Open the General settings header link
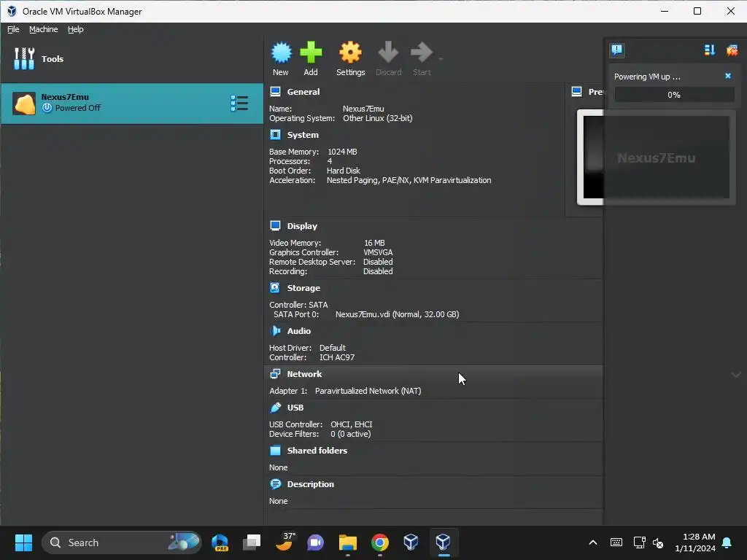Screen dimensions: 747x560 coord(303,92)
